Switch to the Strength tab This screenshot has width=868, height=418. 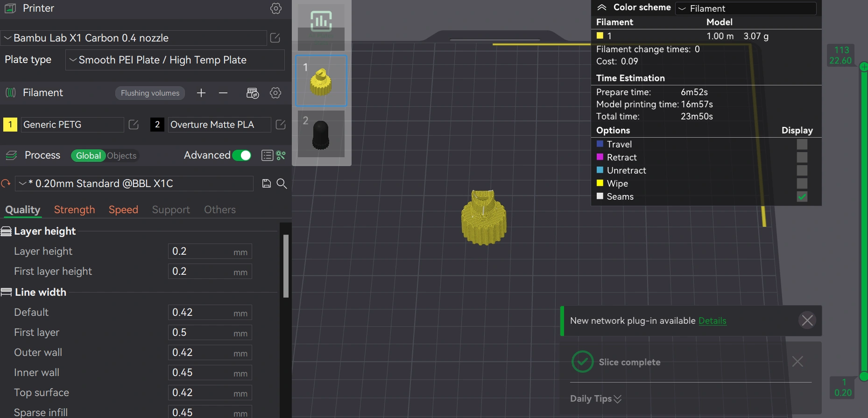[74, 210]
